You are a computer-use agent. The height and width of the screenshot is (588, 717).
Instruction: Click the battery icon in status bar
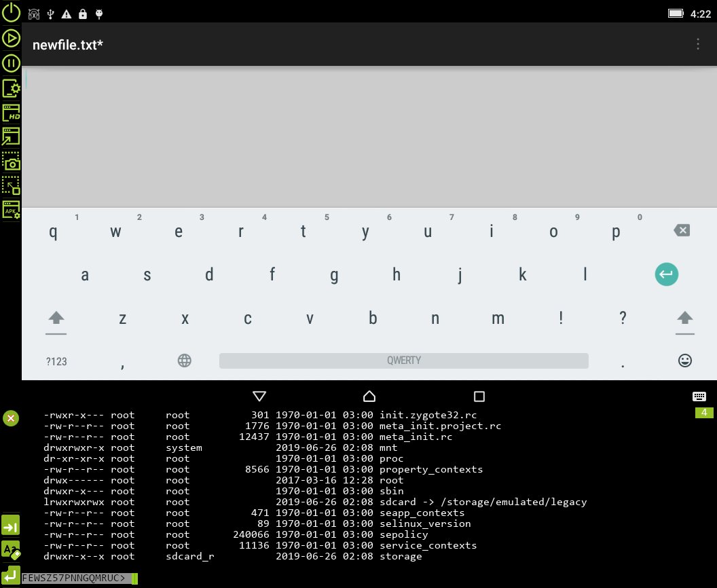point(676,14)
